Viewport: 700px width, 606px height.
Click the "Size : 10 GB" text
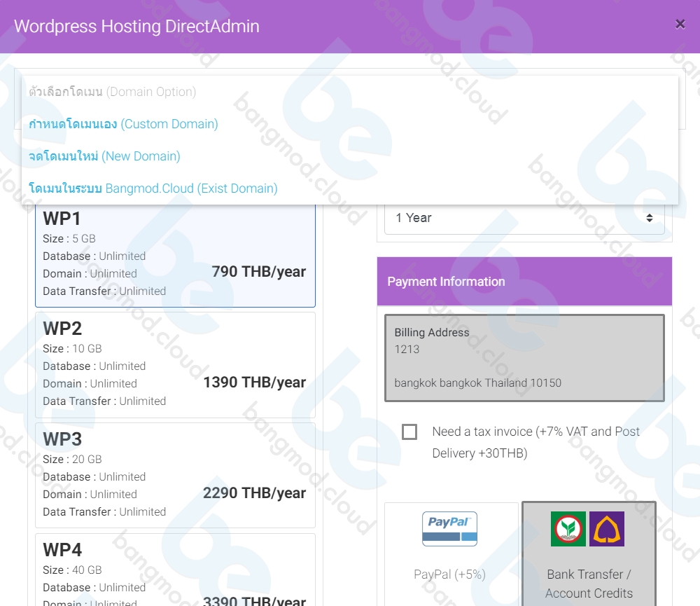point(72,349)
